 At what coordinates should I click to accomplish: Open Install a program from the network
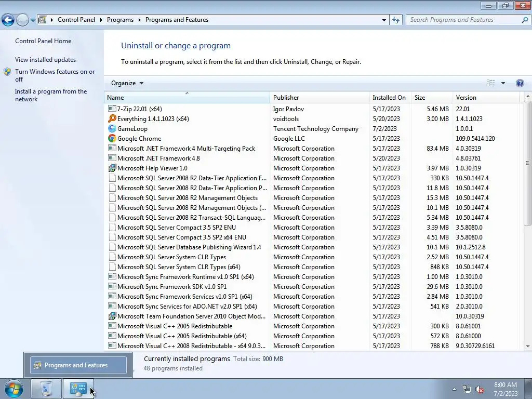[51, 96]
